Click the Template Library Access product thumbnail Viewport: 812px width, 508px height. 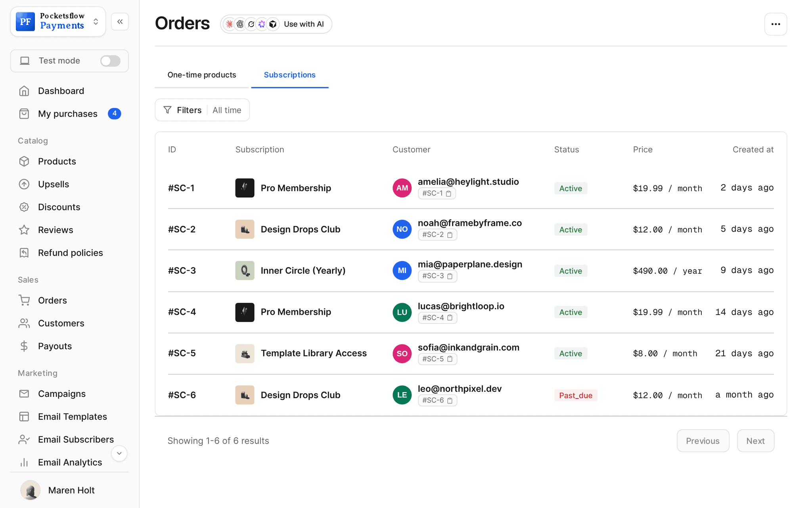[245, 353]
